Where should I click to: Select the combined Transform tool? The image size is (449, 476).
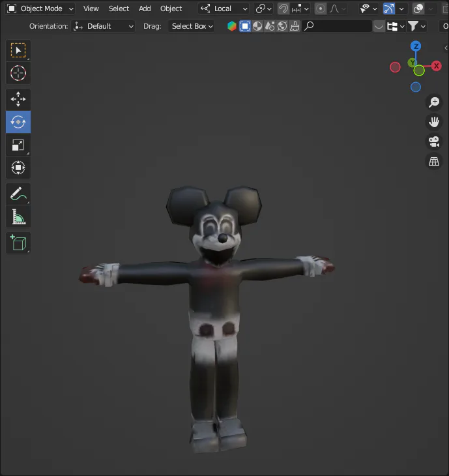[x=18, y=168]
